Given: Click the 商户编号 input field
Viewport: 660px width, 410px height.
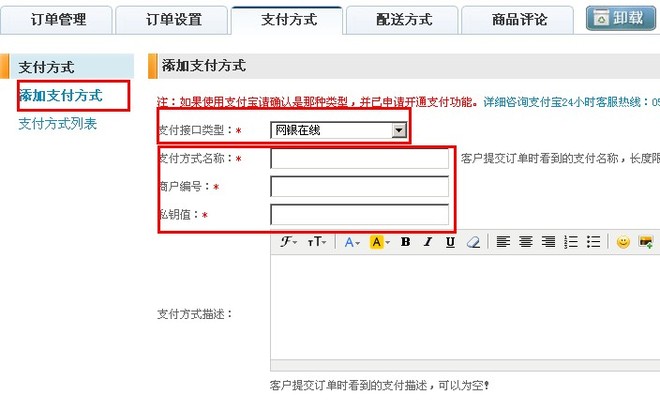Looking at the screenshot, I should [360, 186].
